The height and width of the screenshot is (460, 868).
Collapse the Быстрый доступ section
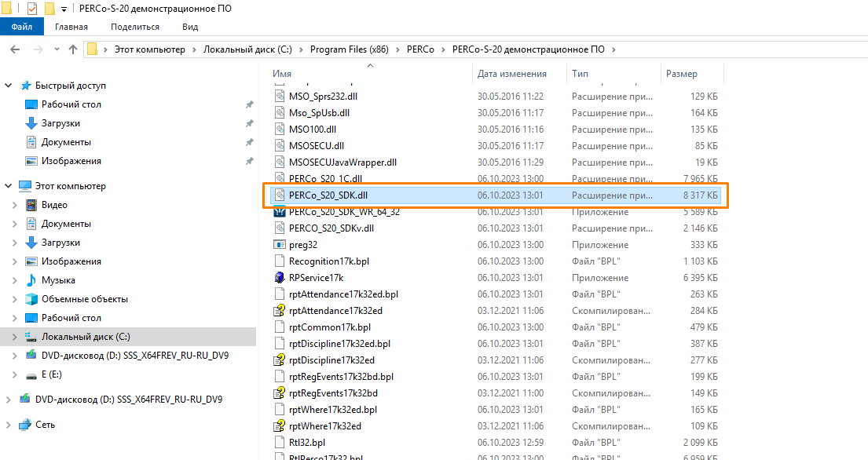pos(9,86)
